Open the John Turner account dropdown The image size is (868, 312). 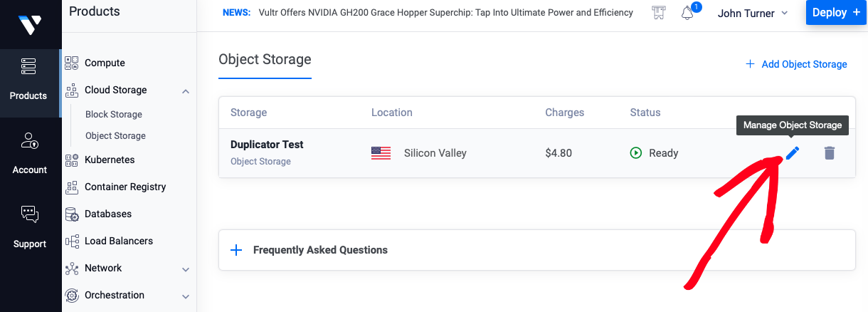pos(753,13)
